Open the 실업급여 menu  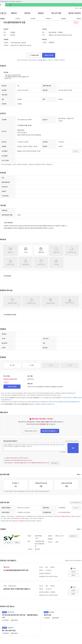coord(41,13)
